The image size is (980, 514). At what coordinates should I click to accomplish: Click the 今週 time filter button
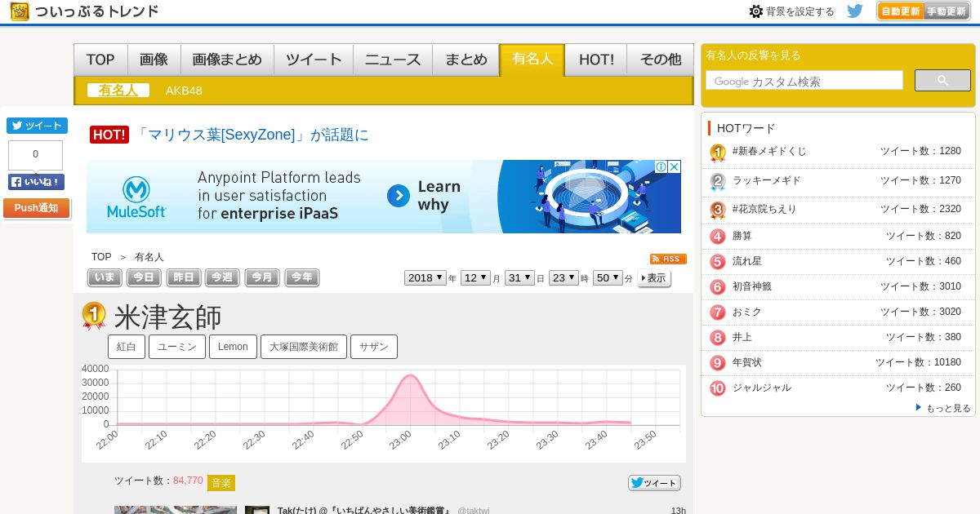pyautogui.click(x=222, y=277)
